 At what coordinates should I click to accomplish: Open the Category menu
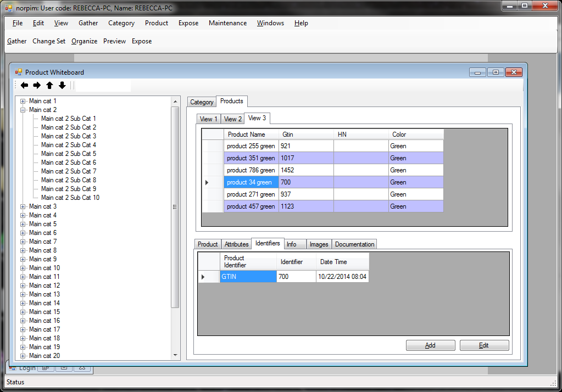click(x=121, y=23)
